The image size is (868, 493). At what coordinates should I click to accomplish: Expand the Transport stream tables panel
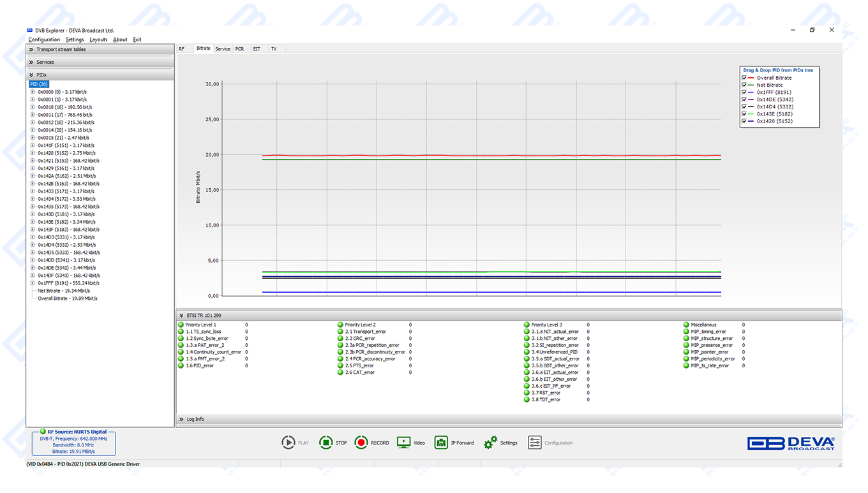(x=31, y=49)
